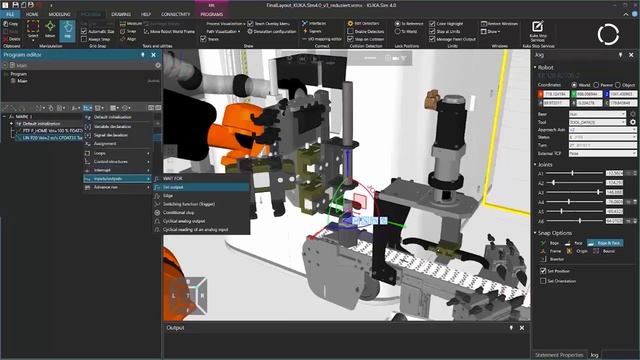
Task: Collapse the Joints section
Action: [536, 164]
